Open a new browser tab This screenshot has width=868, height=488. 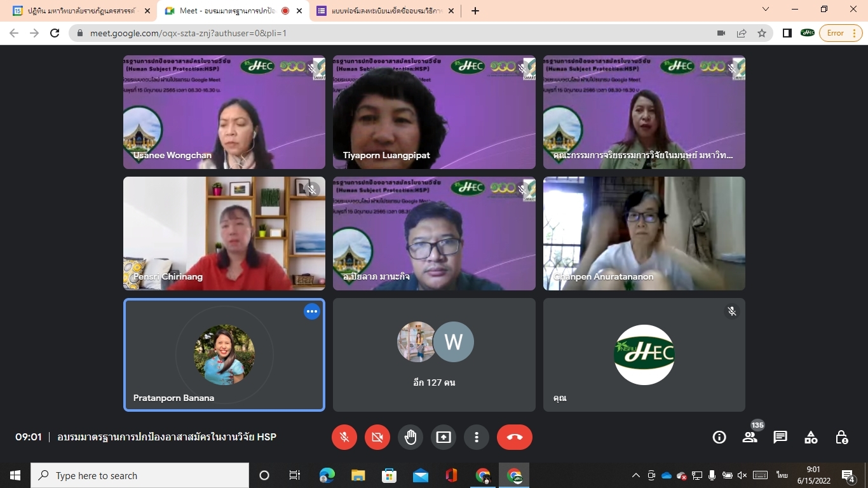pyautogui.click(x=475, y=11)
